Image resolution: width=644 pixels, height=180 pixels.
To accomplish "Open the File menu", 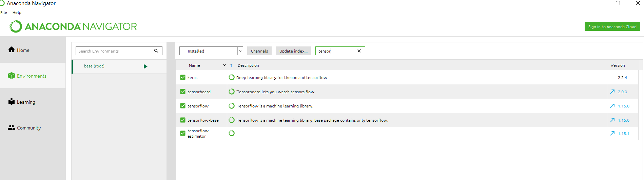I will tap(4, 13).
